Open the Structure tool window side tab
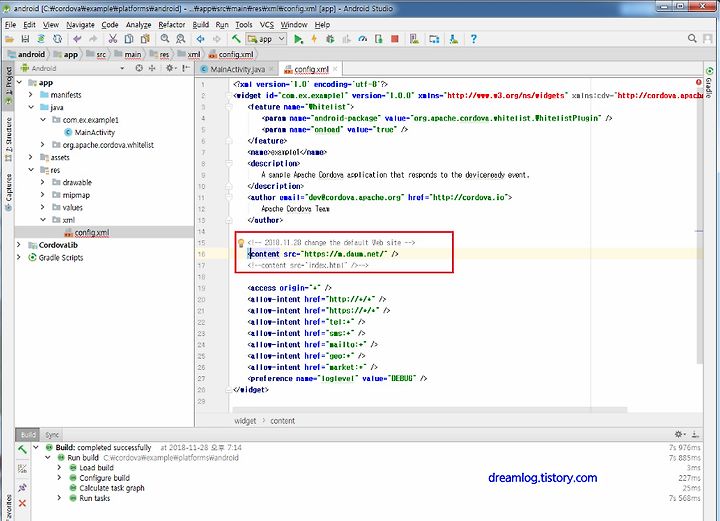This screenshot has width=720, height=521. pyautogui.click(x=8, y=140)
